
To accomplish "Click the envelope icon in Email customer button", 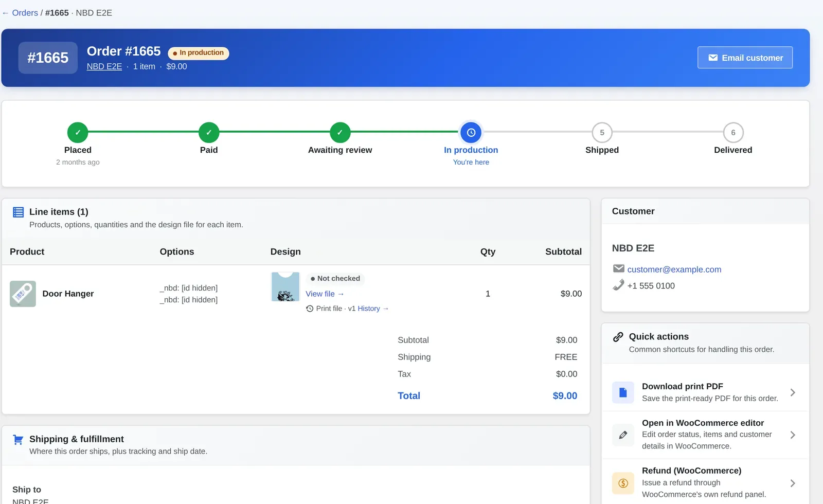I will pyautogui.click(x=713, y=58).
